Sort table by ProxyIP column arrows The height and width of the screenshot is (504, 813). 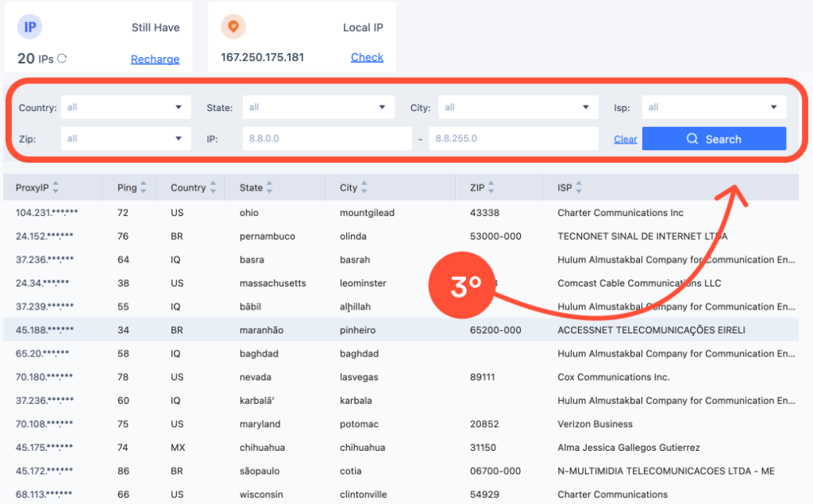[56, 188]
